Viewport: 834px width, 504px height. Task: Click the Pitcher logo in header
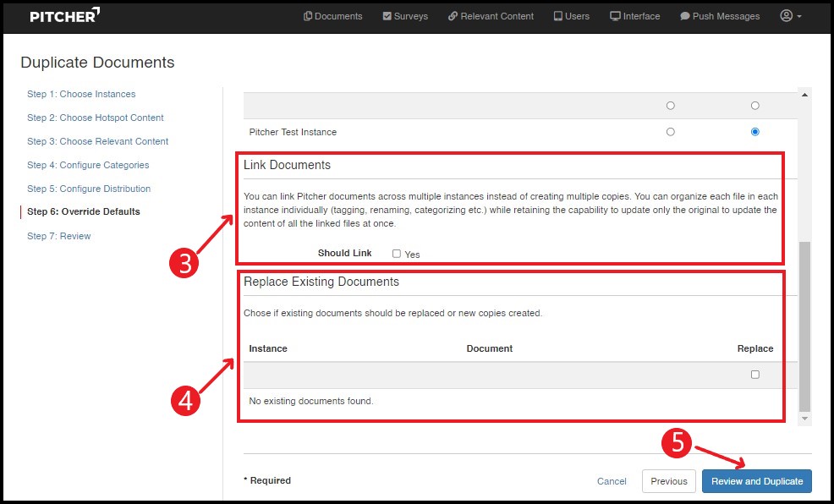click(x=65, y=15)
